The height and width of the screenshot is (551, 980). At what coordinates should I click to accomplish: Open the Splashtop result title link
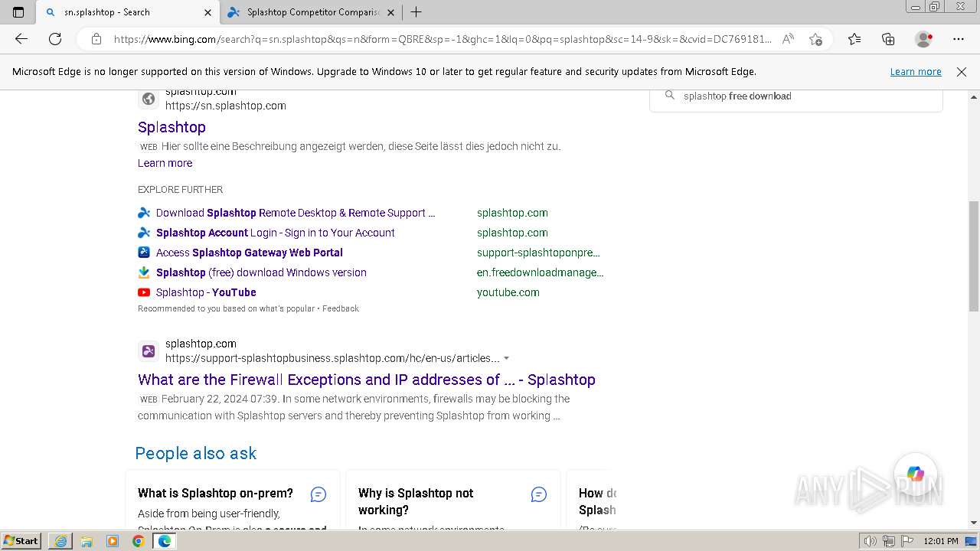click(x=171, y=127)
